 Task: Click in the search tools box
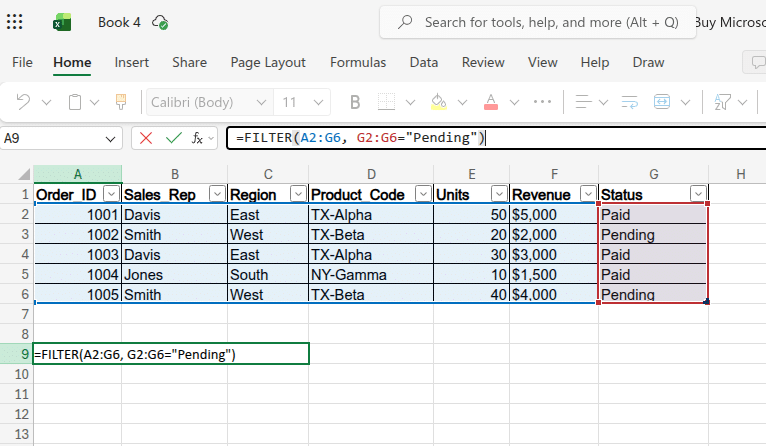coord(550,22)
